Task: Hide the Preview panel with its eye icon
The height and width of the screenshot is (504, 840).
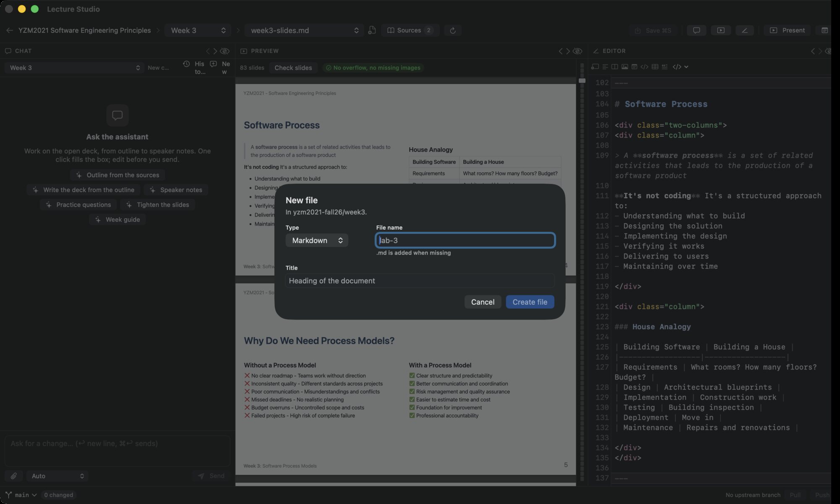Action: (x=578, y=51)
